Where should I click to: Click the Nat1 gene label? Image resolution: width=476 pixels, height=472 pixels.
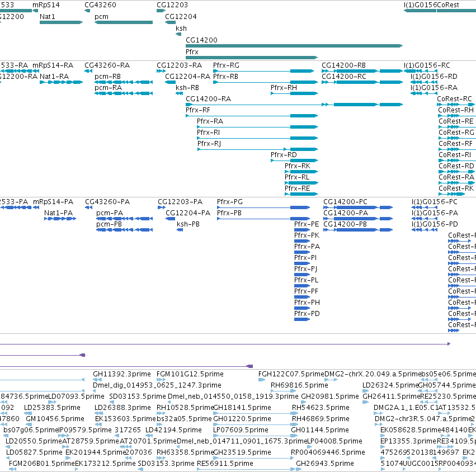pyautogui.click(x=48, y=17)
